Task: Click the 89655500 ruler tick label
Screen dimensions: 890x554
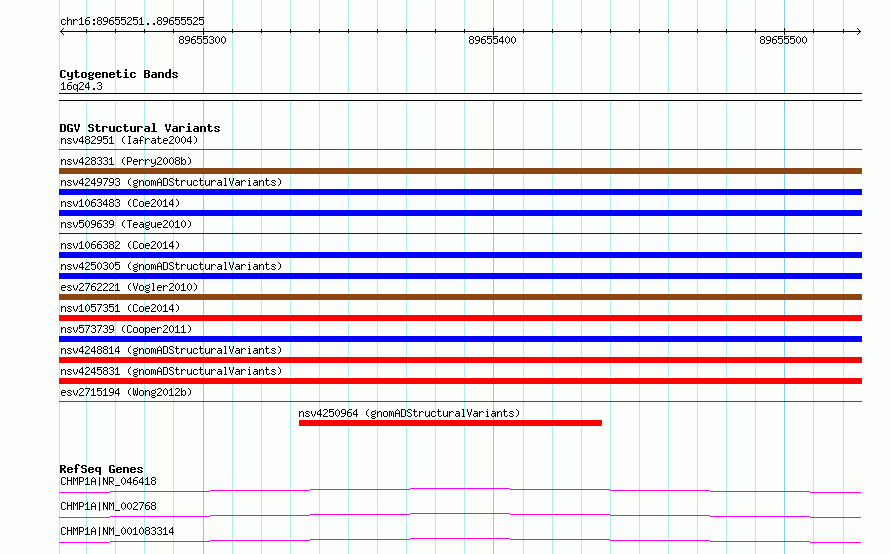Action: [x=783, y=40]
